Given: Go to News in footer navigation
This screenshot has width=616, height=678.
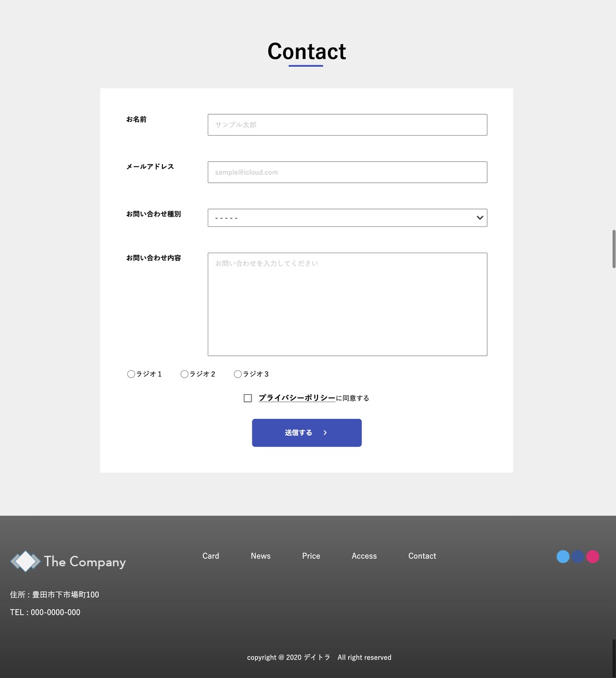Looking at the screenshot, I should tap(261, 556).
